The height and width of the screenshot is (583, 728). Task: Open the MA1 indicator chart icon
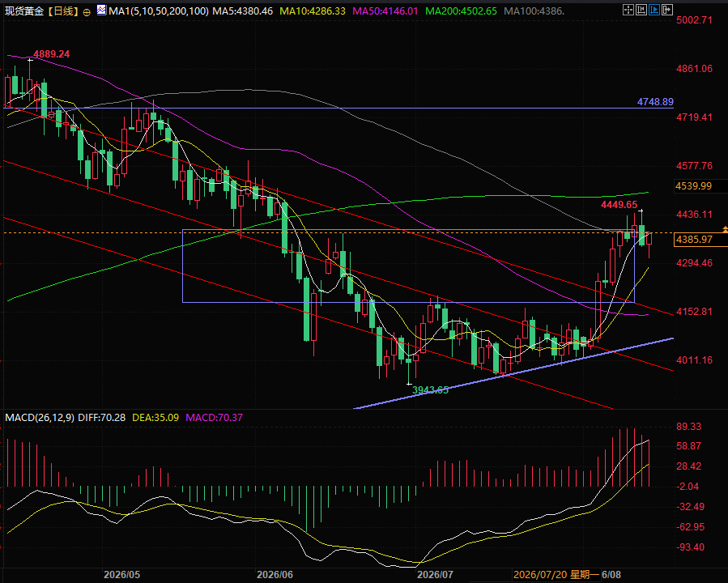click(101, 10)
